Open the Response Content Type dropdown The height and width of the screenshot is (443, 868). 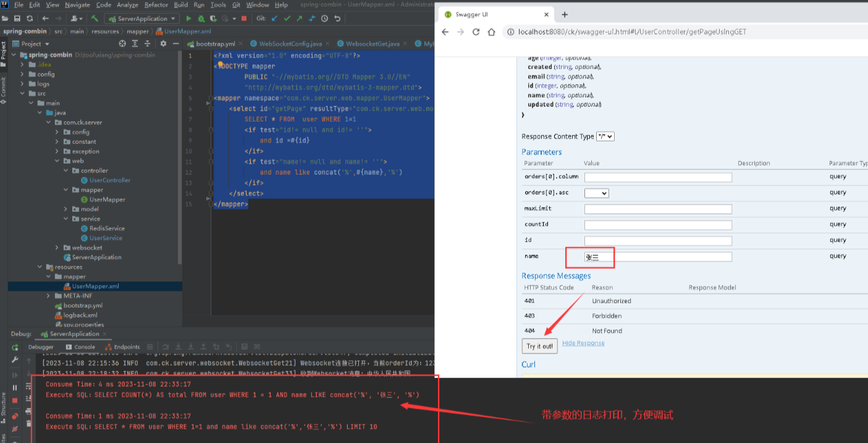[x=605, y=137]
